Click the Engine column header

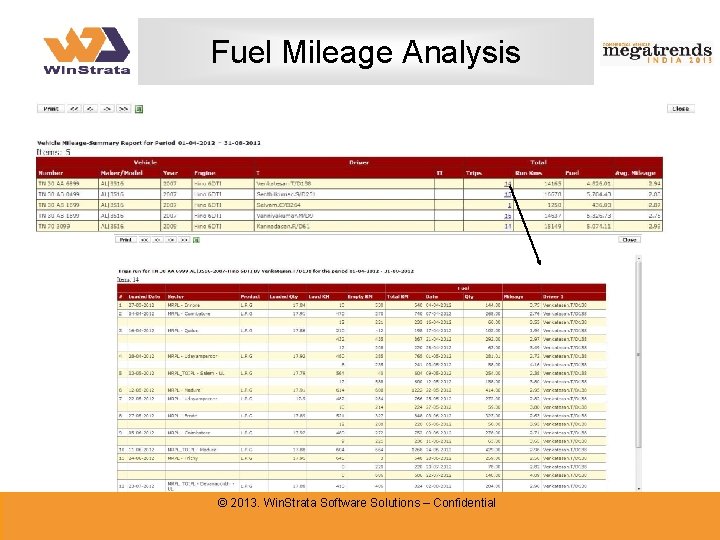coord(204,173)
